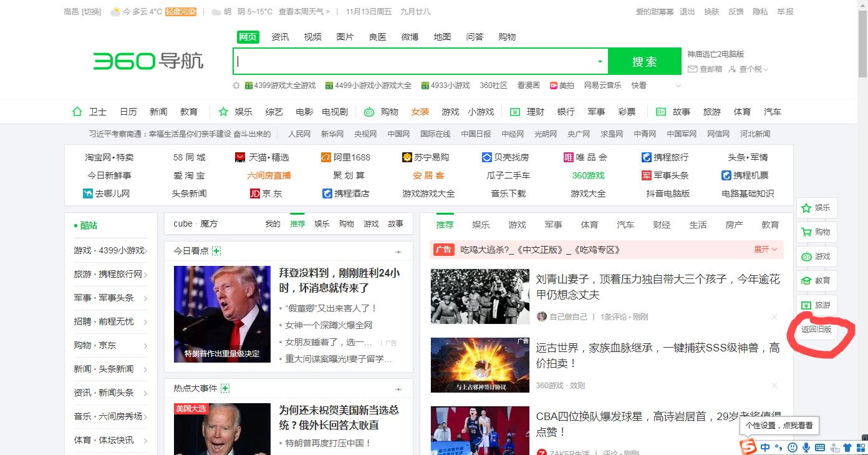Click 高邑 [切换] city switcher
The height and width of the screenshot is (455, 868).
pos(82,11)
